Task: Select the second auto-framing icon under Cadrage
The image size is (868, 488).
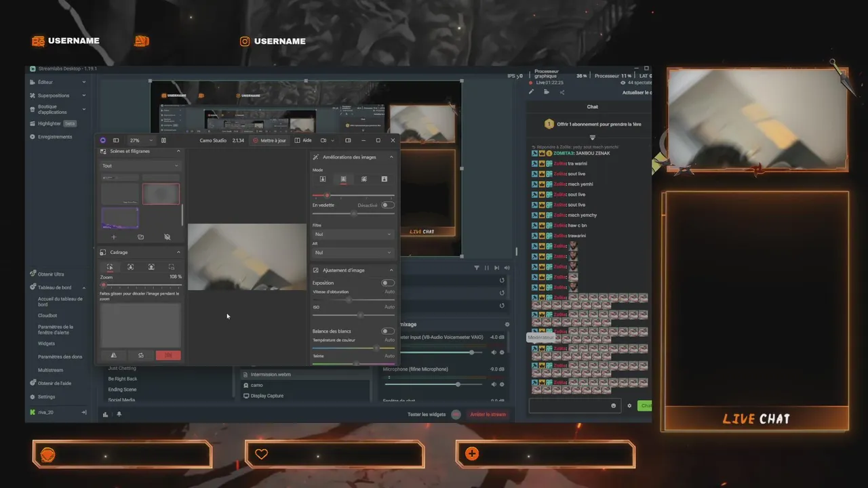Action: 130,267
